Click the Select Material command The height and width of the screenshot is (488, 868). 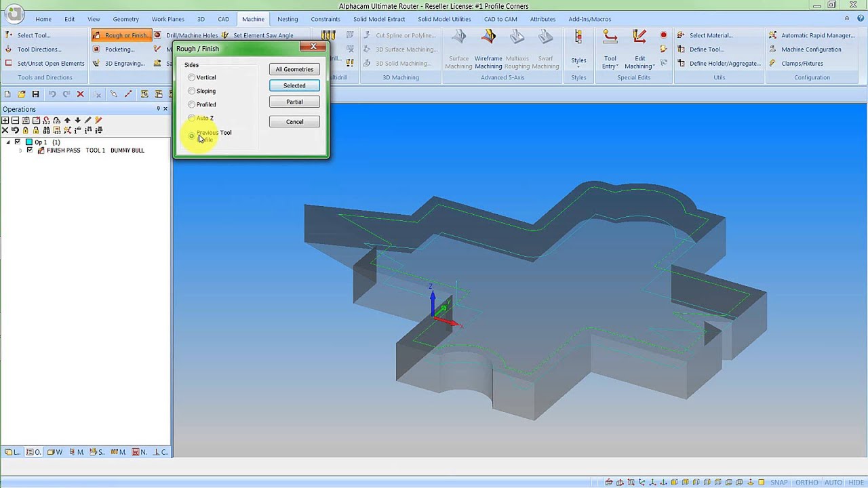(705, 35)
